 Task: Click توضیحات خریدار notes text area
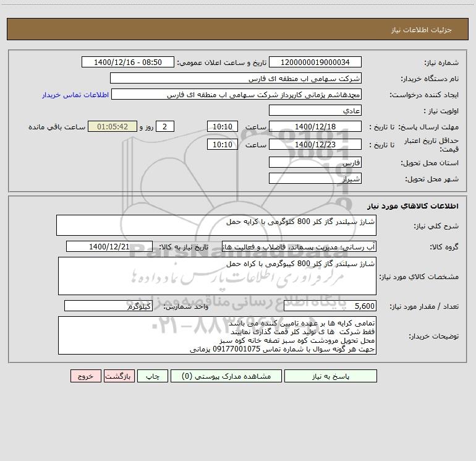tap(217, 335)
